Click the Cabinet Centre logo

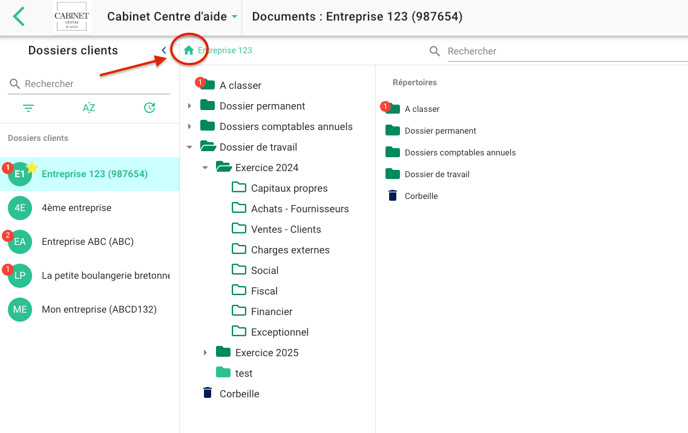[x=71, y=17]
